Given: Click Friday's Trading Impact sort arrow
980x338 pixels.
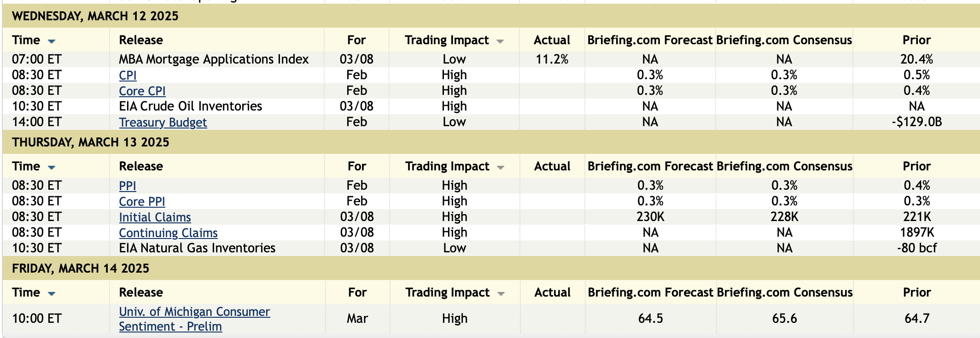Looking at the screenshot, I should pyautogui.click(x=501, y=294).
